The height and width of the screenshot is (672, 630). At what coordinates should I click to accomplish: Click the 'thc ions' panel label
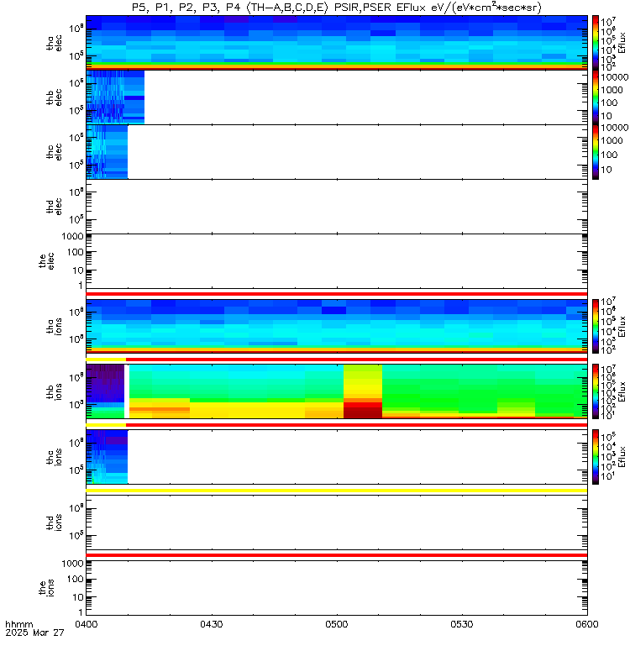pyautogui.click(x=54, y=457)
